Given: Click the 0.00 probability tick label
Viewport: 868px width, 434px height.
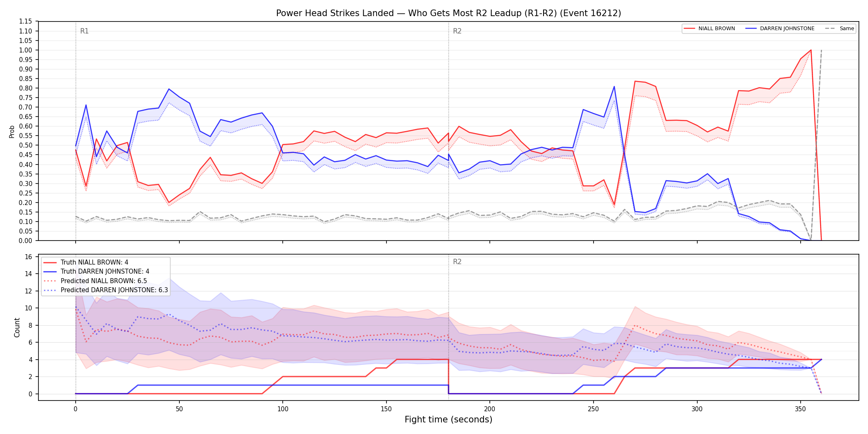Looking at the screenshot, I should (x=26, y=241).
